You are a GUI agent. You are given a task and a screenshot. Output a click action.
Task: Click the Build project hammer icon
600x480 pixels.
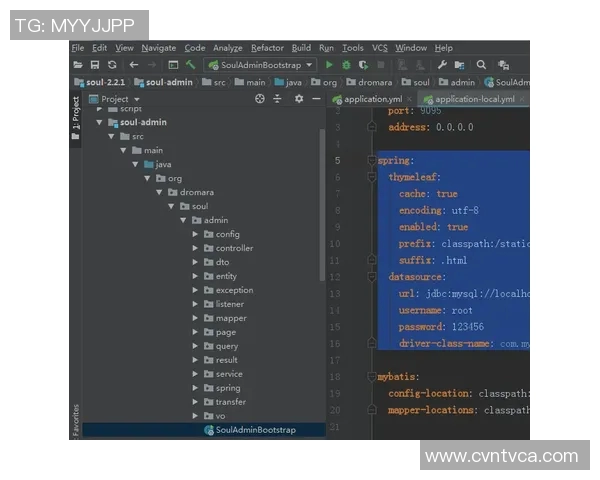tap(190, 65)
